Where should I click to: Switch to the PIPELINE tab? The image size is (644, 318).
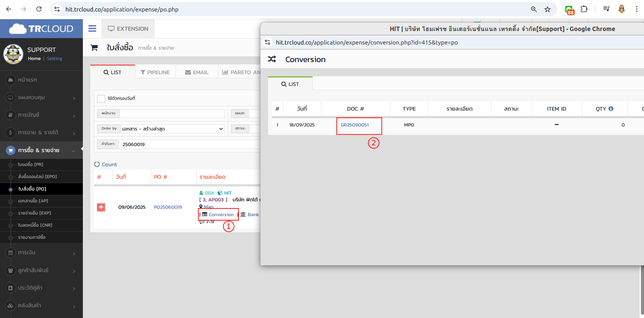(x=155, y=72)
